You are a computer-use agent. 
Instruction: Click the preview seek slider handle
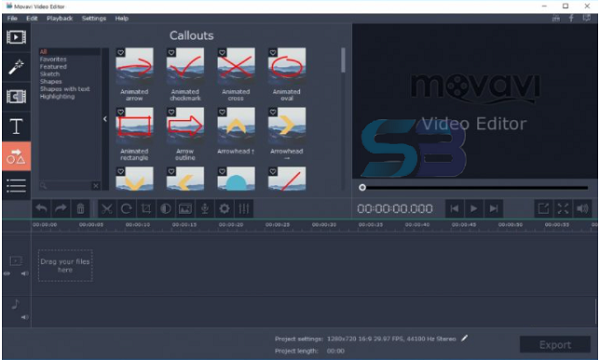(362, 187)
